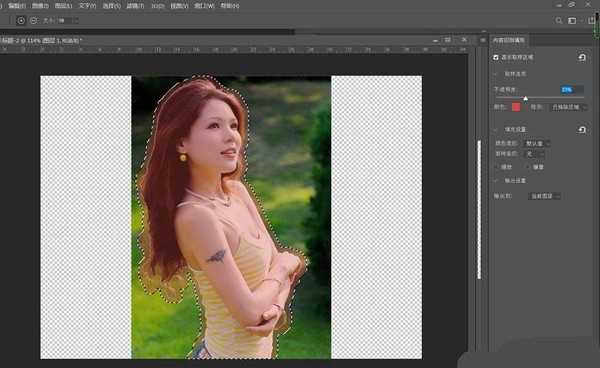This screenshot has height=368, width=600.
Task: Open the Filter menu in menu bar
Action: [x=135, y=6]
